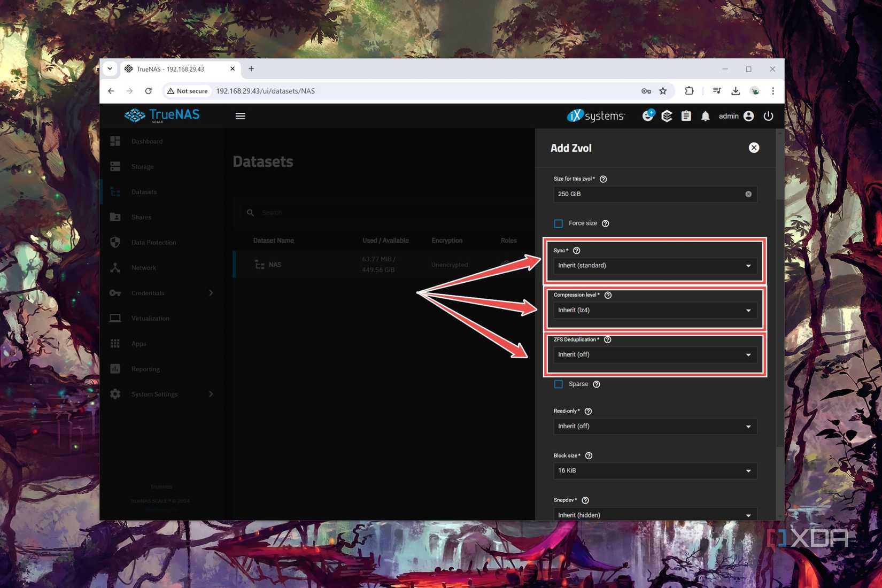Select the NAS dataset row
The width and height of the screenshot is (882, 588).
click(384, 265)
